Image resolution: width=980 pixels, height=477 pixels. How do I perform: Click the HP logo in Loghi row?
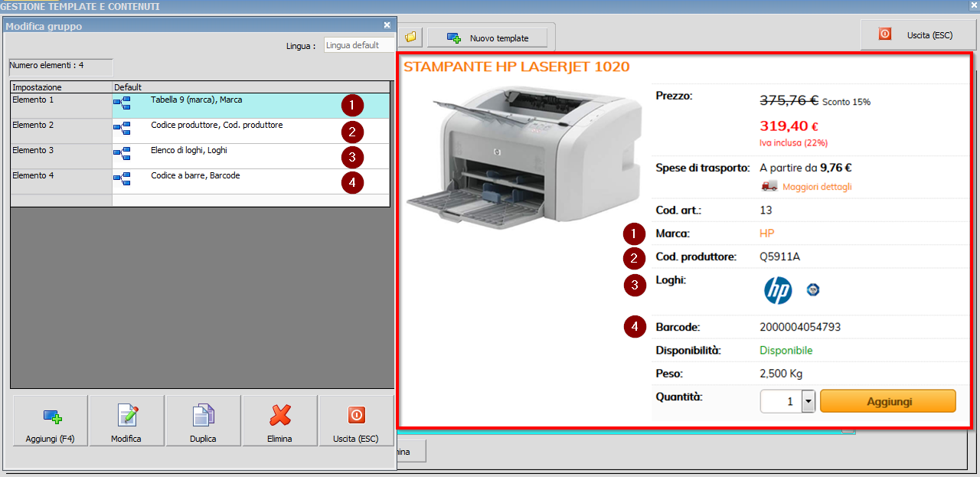(778, 290)
